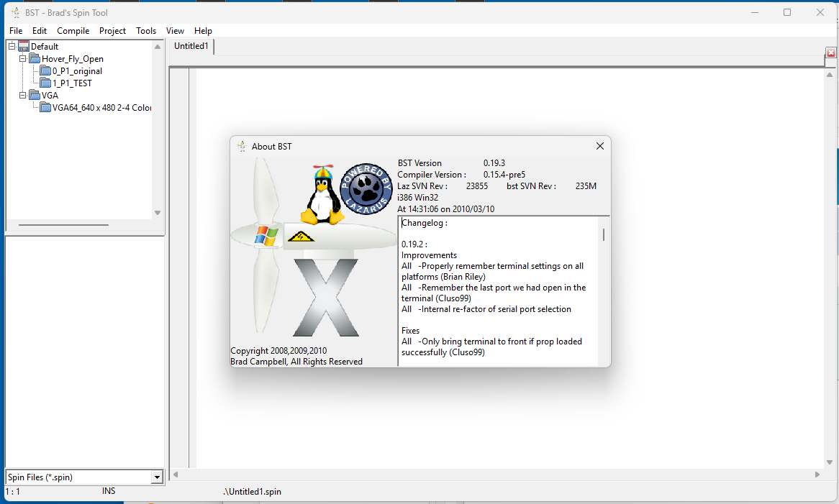839x504 pixels.
Task: Open the Compile menu
Action: 73,31
